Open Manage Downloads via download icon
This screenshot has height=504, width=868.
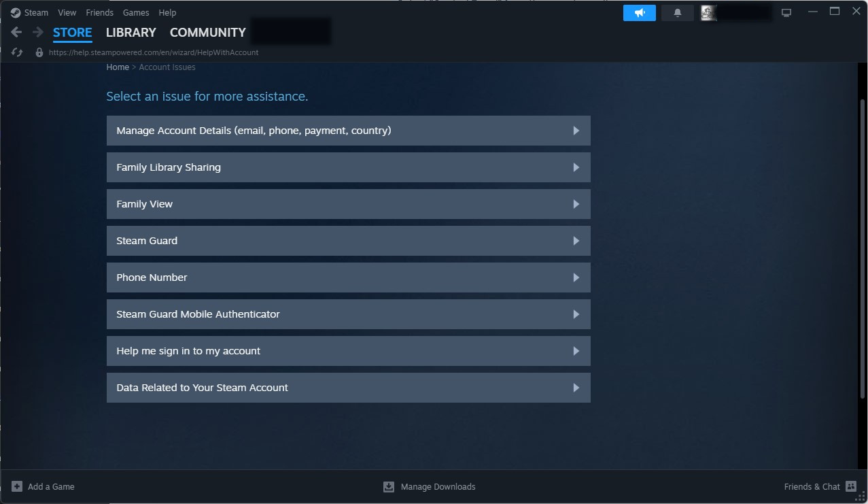tap(387, 486)
